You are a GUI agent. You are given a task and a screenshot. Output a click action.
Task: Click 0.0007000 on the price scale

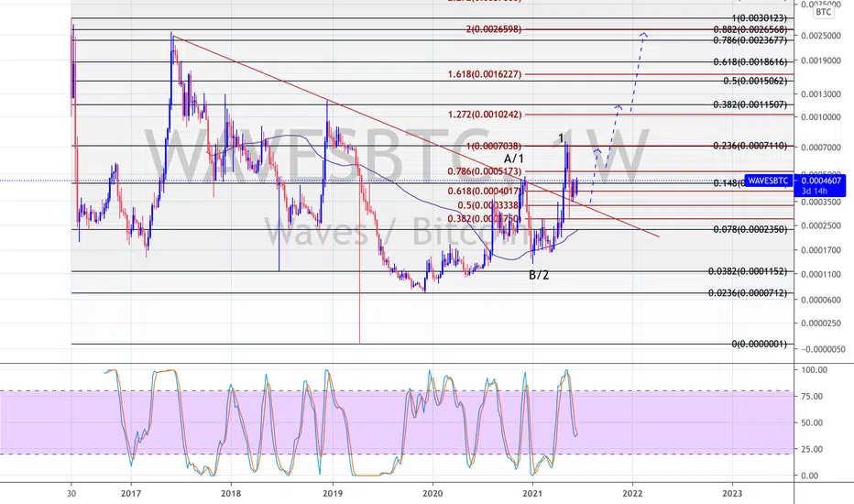click(x=821, y=148)
